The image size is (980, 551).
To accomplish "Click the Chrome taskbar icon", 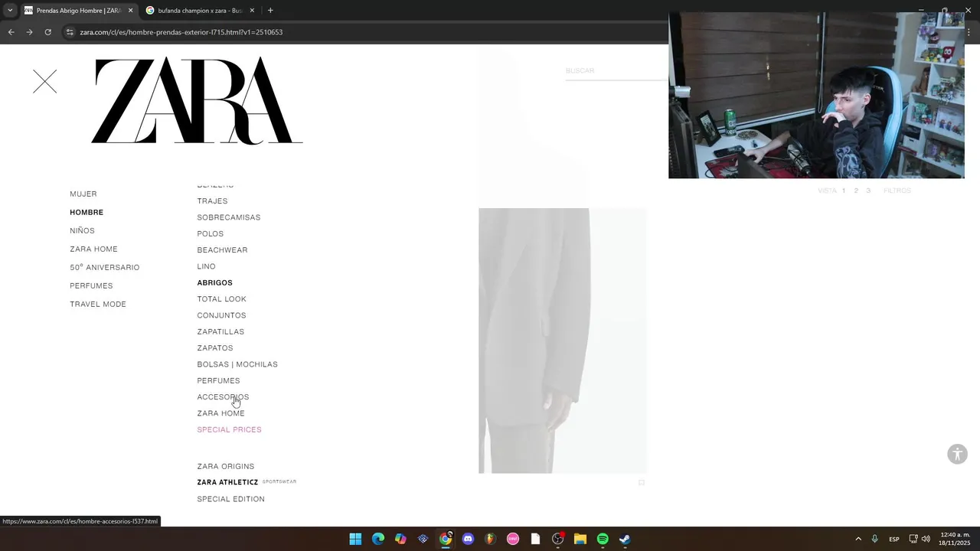I will click(446, 539).
